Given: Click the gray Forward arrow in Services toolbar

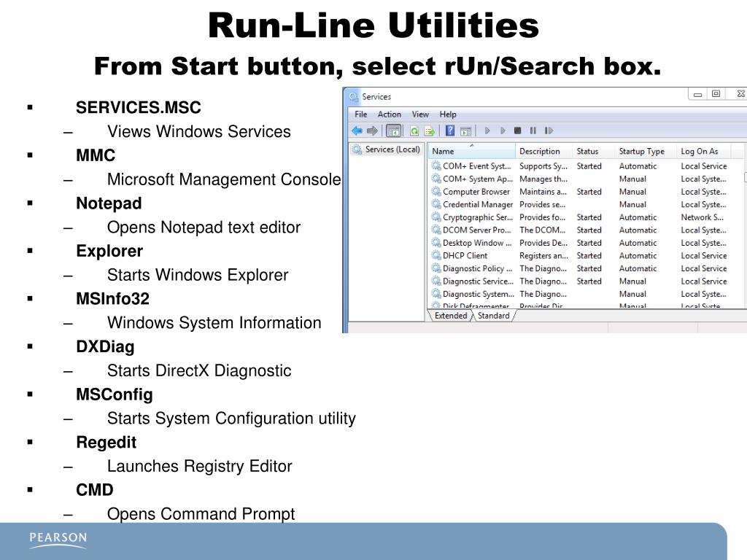Looking at the screenshot, I should click(x=372, y=131).
